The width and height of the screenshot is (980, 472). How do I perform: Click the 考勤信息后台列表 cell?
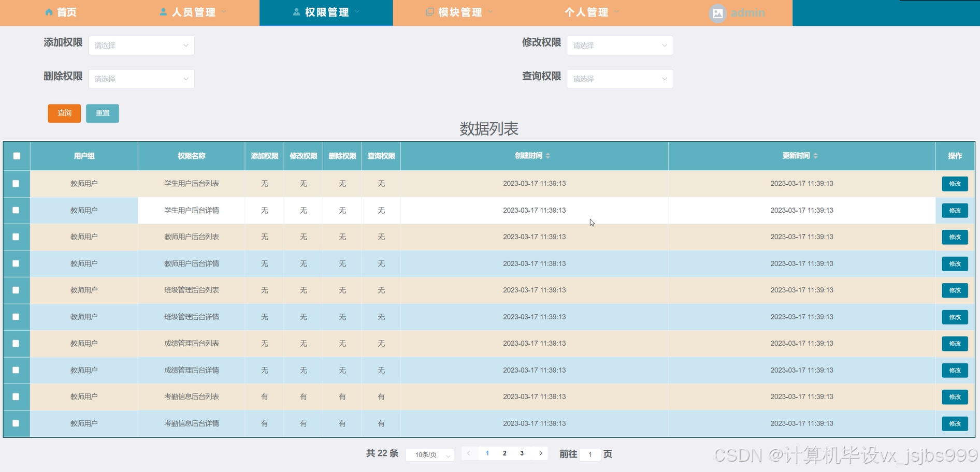click(192, 397)
